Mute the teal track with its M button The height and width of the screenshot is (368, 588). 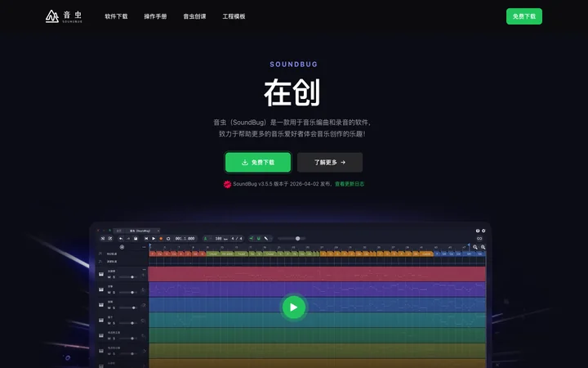[109, 323]
